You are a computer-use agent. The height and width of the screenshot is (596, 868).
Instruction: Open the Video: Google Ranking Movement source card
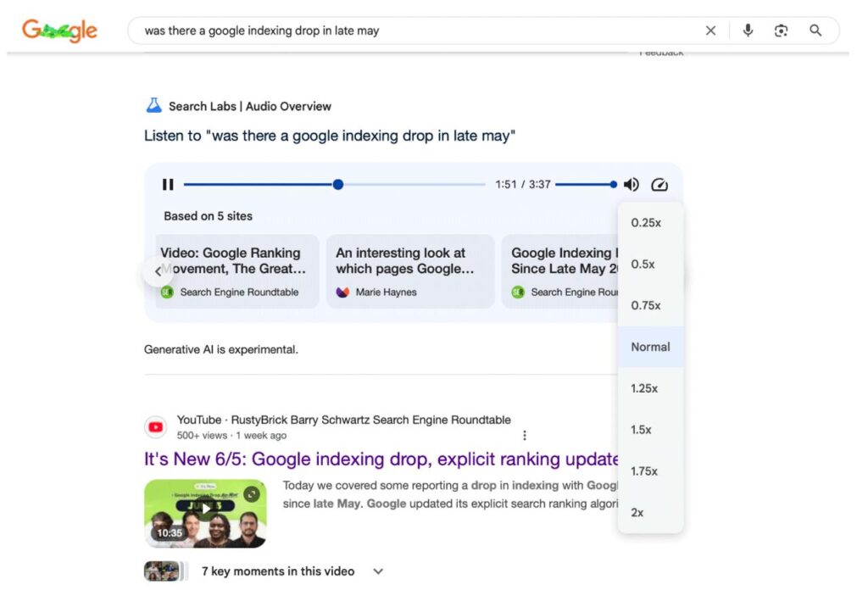point(237,271)
